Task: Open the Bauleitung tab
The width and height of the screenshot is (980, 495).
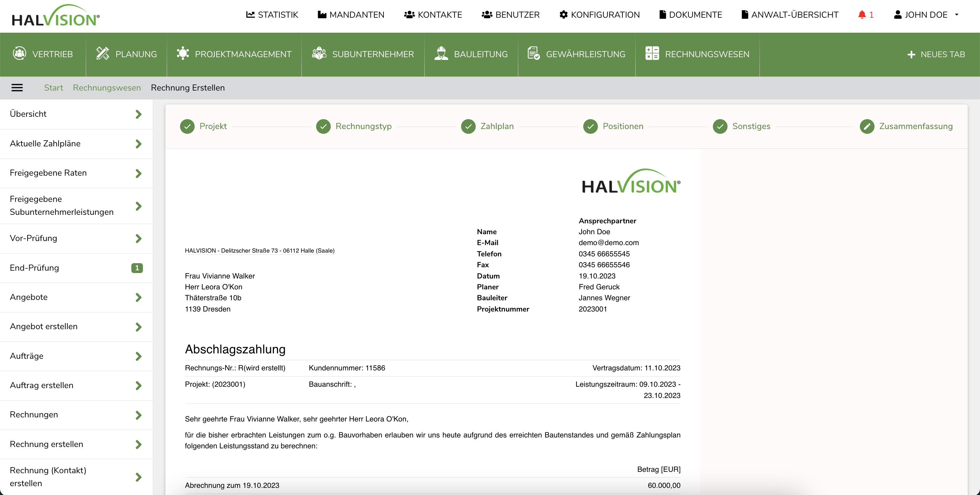Action: [x=471, y=54]
